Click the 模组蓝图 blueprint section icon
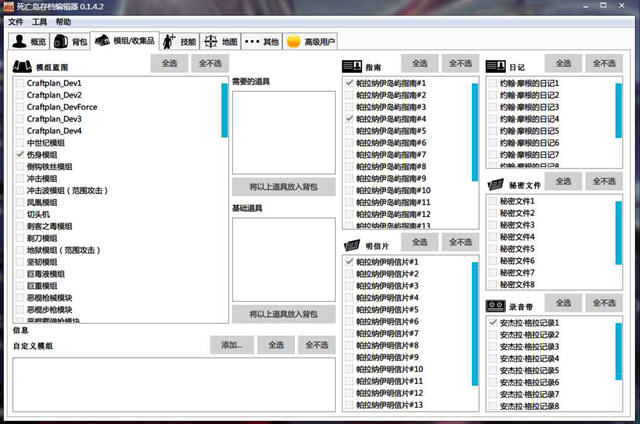This screenshot has width=640, height=424. pos(22,67)
